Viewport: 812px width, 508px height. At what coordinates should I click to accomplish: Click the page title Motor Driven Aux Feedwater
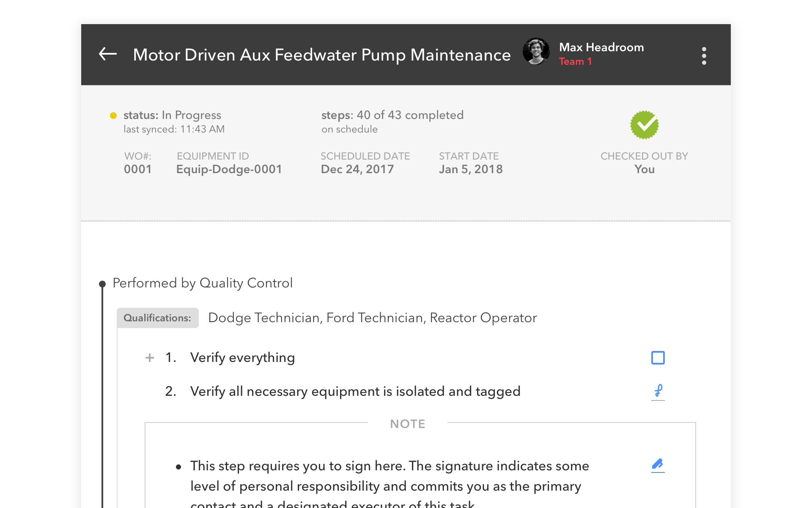point(321,55)
